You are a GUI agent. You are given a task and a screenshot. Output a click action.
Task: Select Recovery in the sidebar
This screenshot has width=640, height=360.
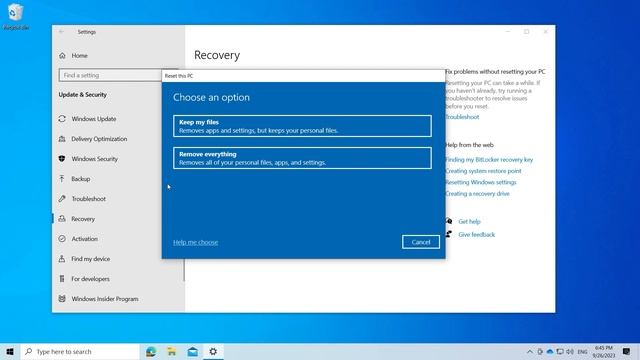[x=83, y=219]
